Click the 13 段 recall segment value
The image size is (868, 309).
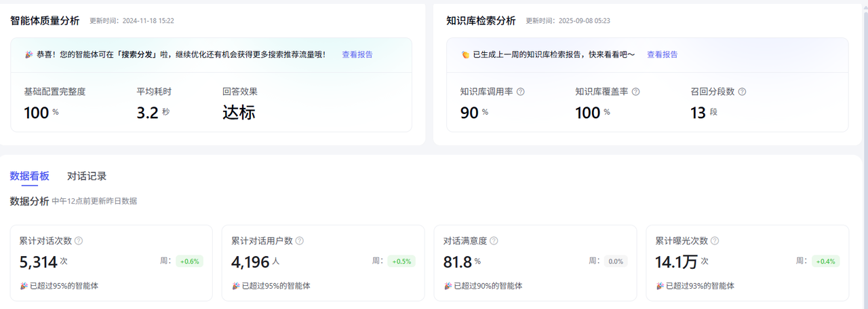[704, 113]
